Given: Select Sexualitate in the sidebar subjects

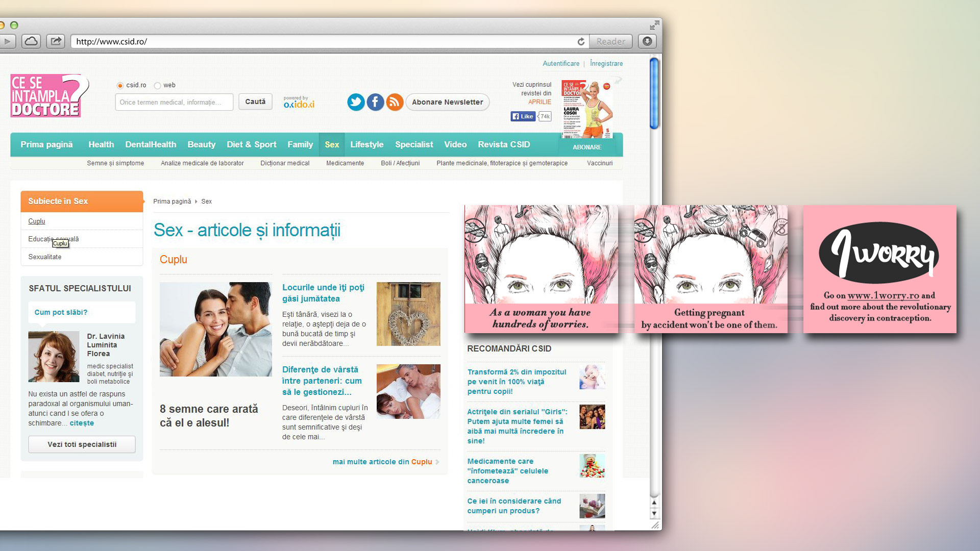Looking at the screenshot, I should (45, 257).
